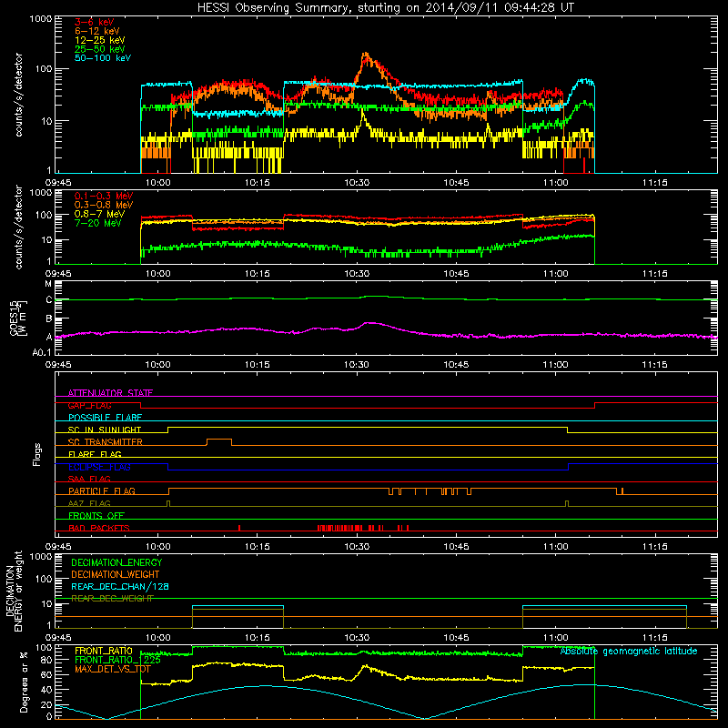Image resolution: width=728 pixels, height=728 pixels.
Task: Click the FRONT_RATIO_1225 legend label
Action: [x=117, y=660]
